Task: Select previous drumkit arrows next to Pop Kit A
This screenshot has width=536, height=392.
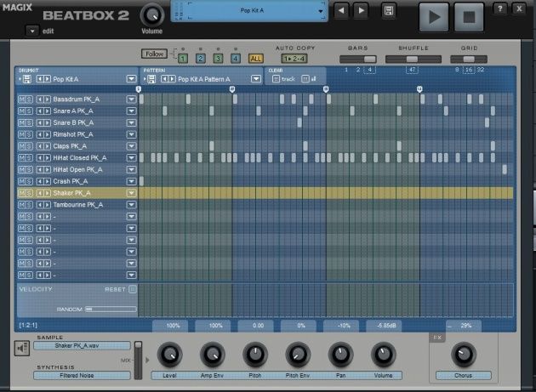Action: [x=43, y=79]
